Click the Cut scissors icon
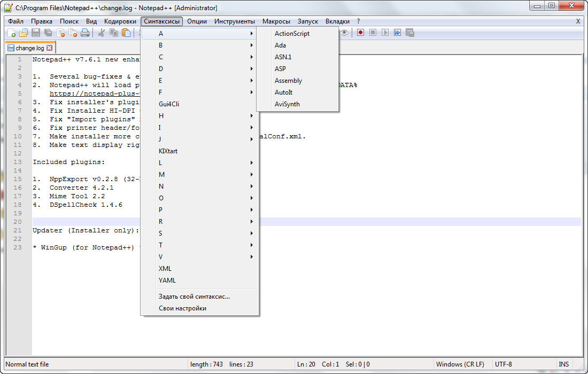The image size is (588, 374). 101,33
